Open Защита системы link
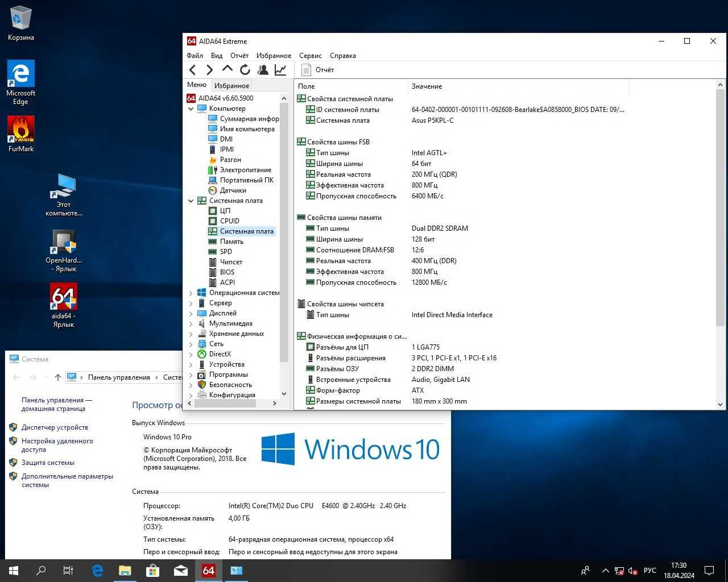 (x=48, y=463)
